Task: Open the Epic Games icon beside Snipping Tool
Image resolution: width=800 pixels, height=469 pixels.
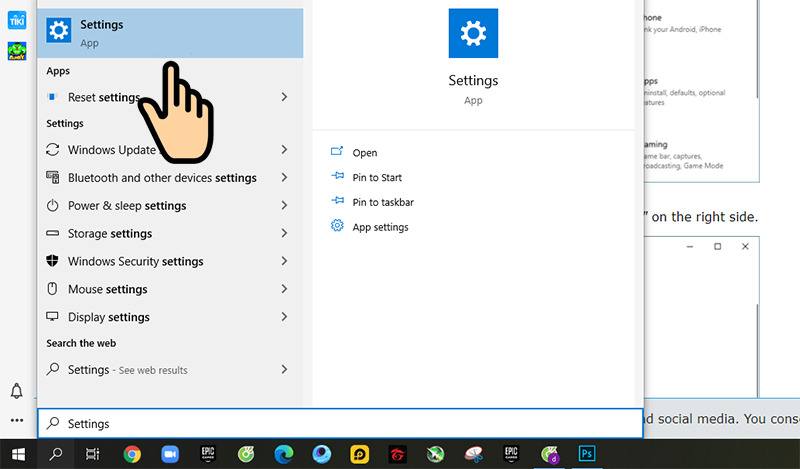Action: pos(511,454)
